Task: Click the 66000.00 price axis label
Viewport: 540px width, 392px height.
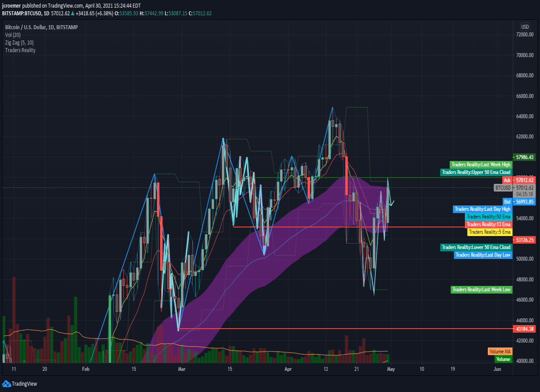Action: coord(525,96)
